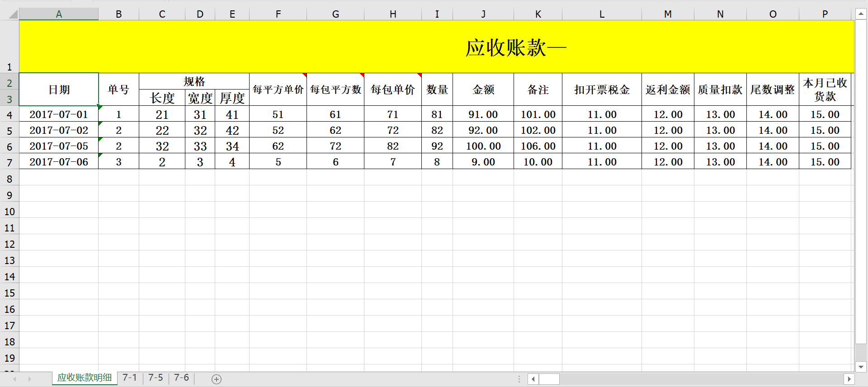Screen dimensions: 868x387
Task: Select the 尾数调整 header cell
Action: [x=773, y=90]
